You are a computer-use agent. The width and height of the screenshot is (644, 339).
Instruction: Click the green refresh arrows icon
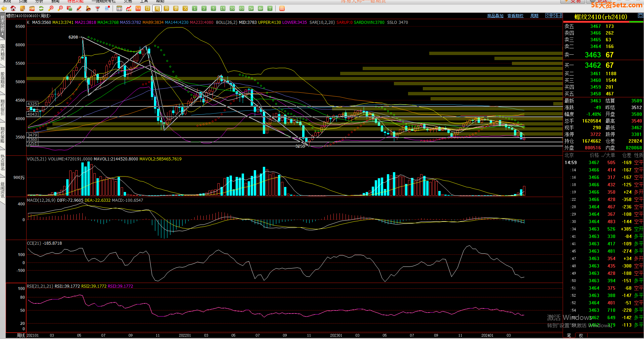(x=41, y=8)
